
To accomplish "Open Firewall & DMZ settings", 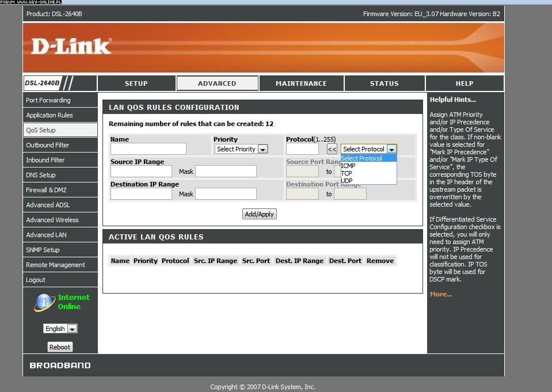I will pos(60,190).
